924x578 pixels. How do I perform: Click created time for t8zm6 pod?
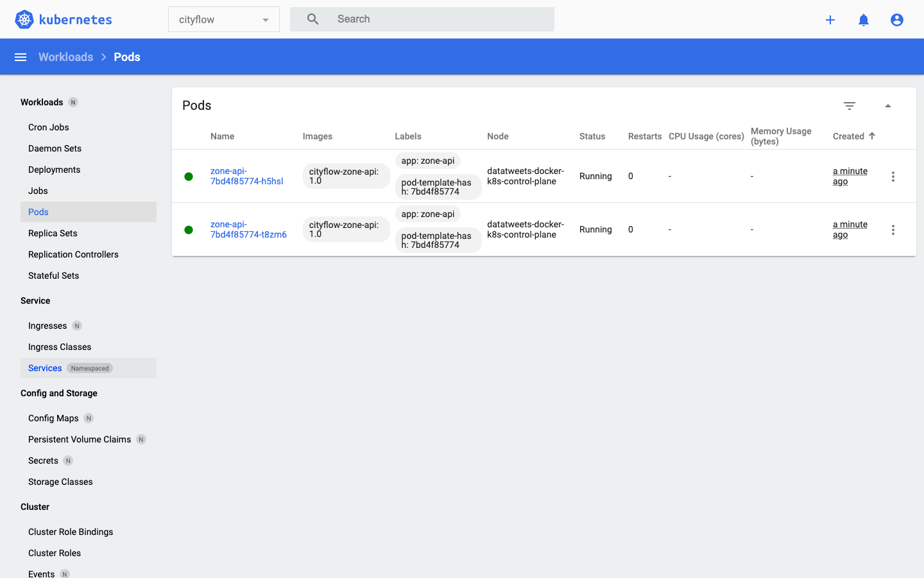(x=850, y=229)
